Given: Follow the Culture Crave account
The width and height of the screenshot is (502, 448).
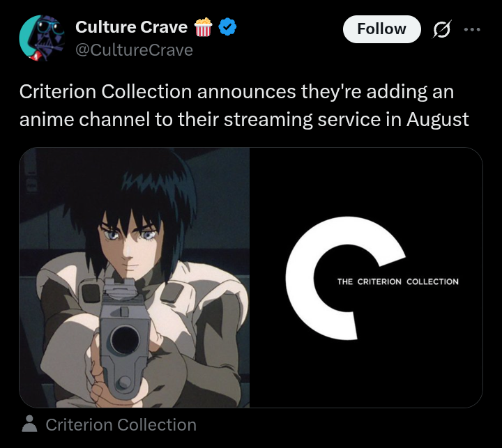Looking at the screenshot, I should 381,29.
